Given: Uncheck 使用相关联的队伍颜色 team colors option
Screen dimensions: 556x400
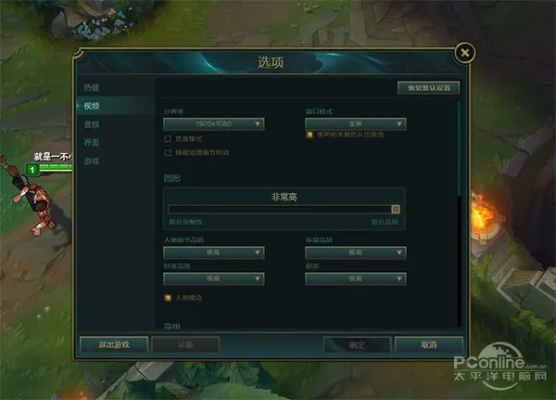Looking at the screenshot, I should (x=309, y=135).
